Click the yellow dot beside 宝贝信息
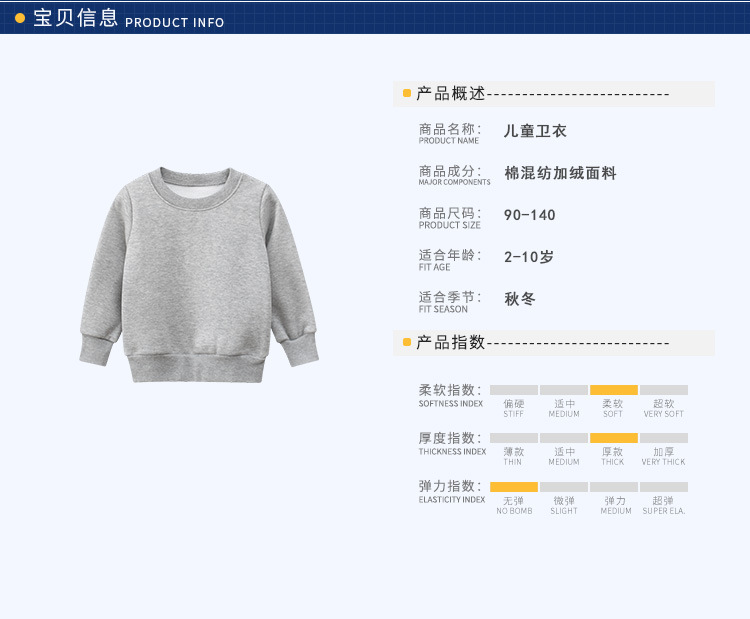The image size is (750, 619). [x=20, y=18]
